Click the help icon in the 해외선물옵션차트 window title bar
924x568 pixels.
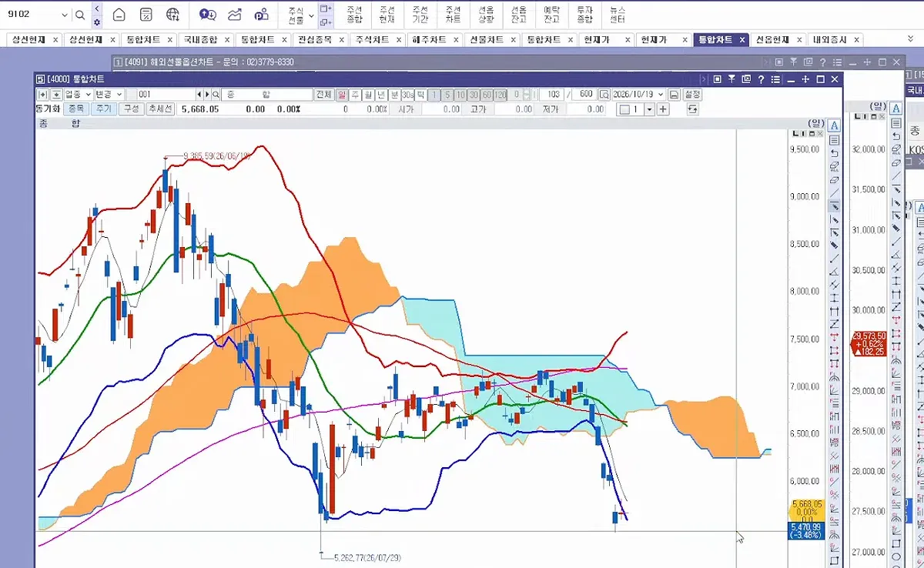(x=822, y=62)
